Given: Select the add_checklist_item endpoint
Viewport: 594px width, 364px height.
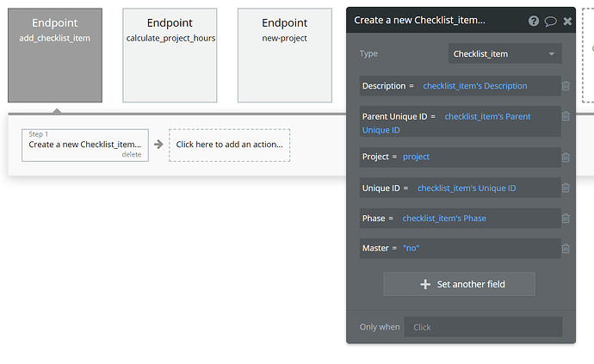Looking at the screenshot, I should pos(55,55).
